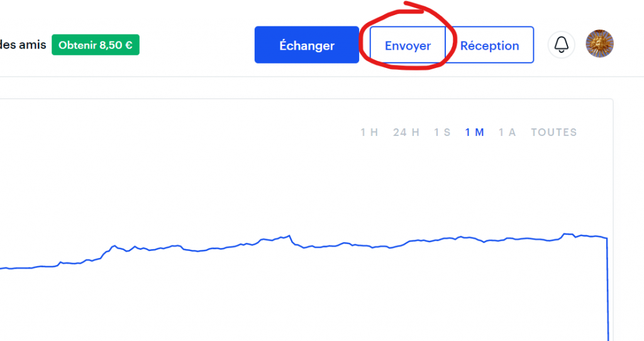Viewport: 644px width, 341px height.
Task: Click the sharp drop at the chart's end
Action: click(608, 288)
